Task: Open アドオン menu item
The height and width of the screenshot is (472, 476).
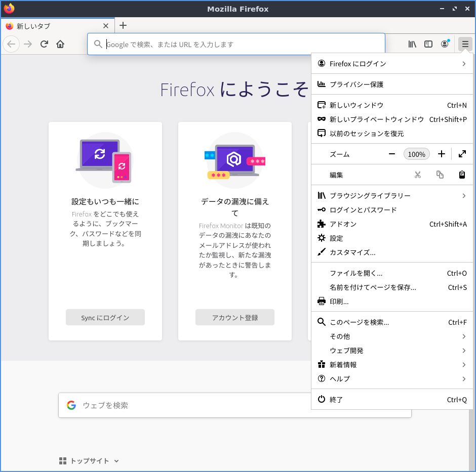Action: tap(392, 224)
